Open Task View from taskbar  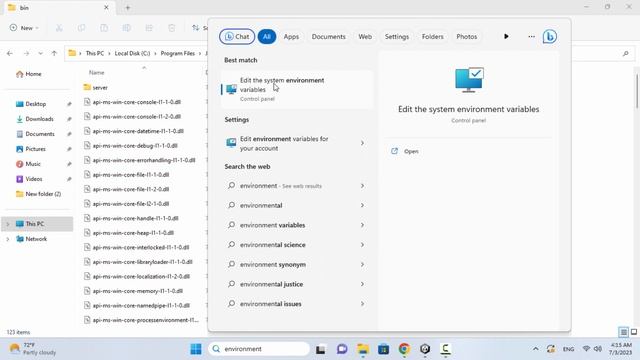320,349
